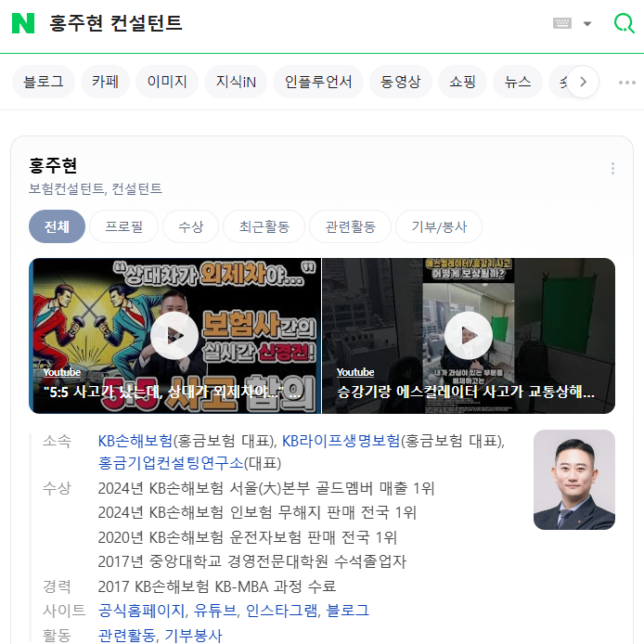Click the green search magnifier icon
This screenshot has height=644, width=644.
pyautogui.click(x=624, y=23)
